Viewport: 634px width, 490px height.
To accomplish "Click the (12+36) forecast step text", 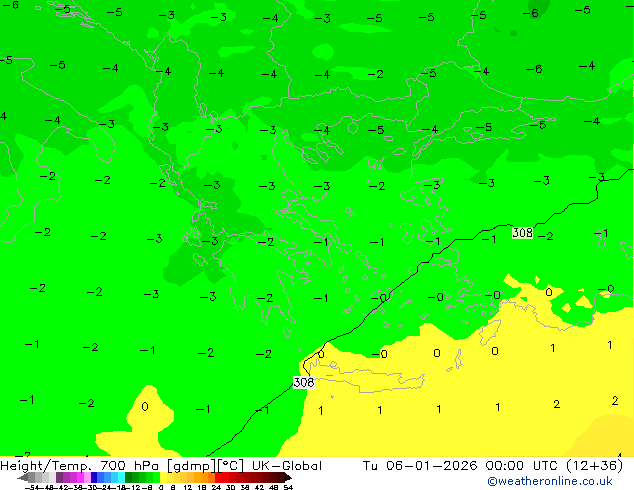I will 594,466.
